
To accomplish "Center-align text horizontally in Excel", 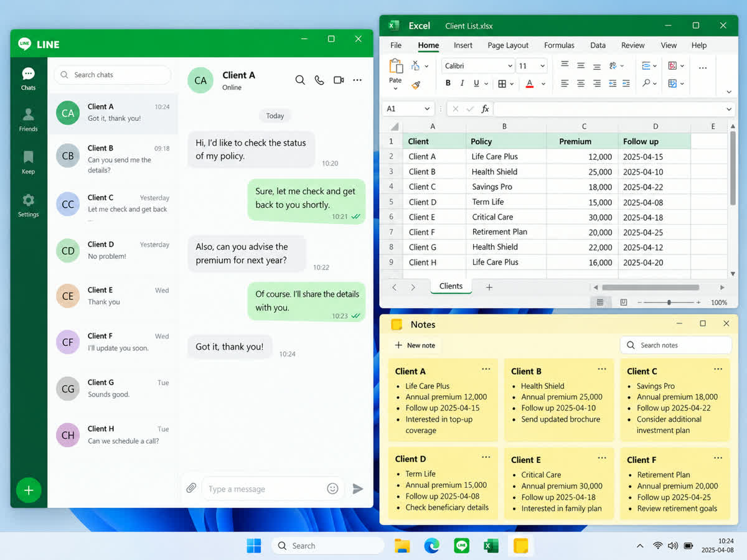I will click(581, 83).
